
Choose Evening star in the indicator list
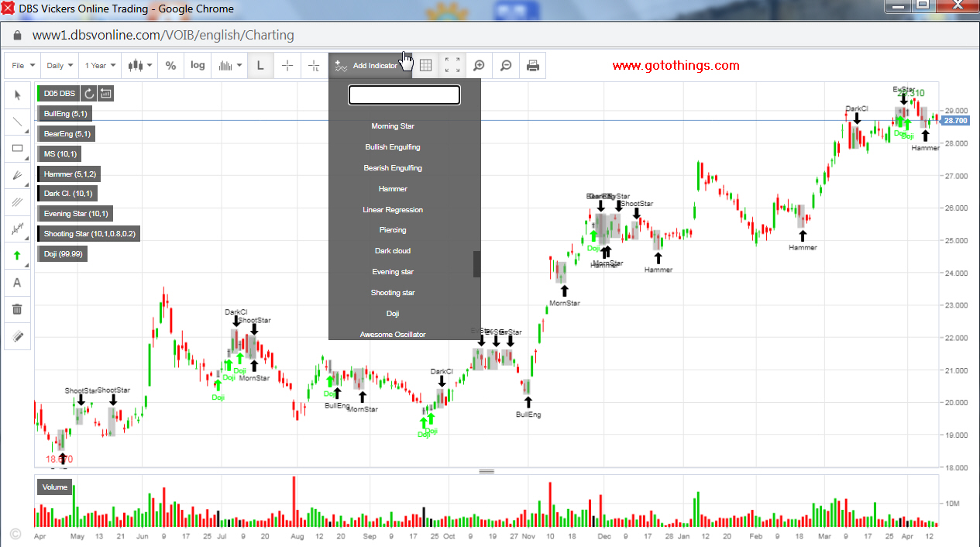[393, 272]
